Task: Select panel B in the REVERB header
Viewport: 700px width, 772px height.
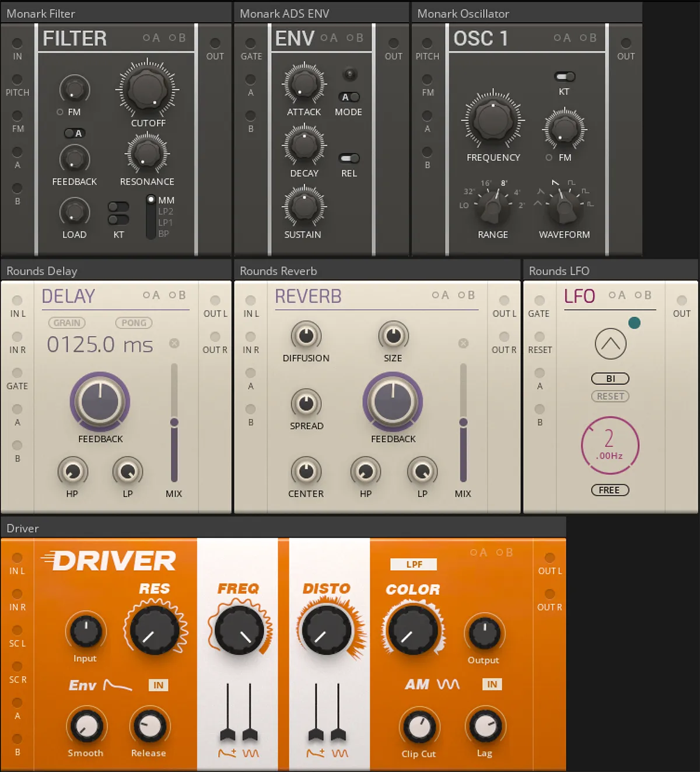Action: coord(466,295)
